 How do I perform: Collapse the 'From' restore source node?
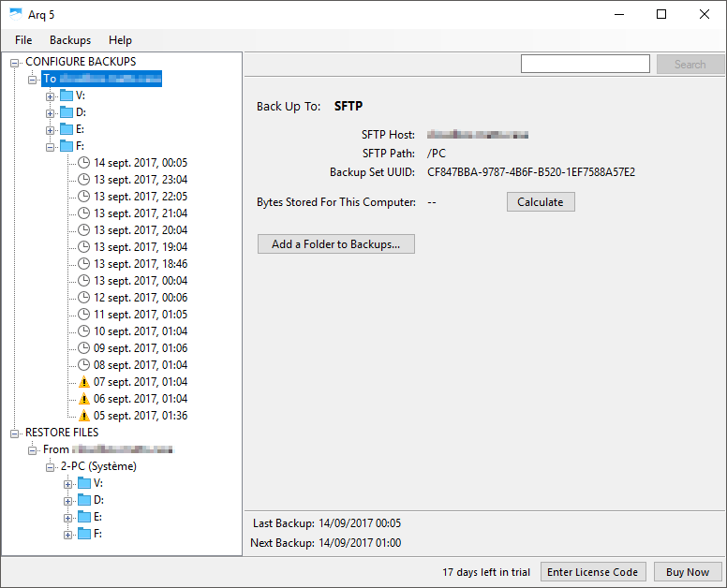(x=33, y=450)
